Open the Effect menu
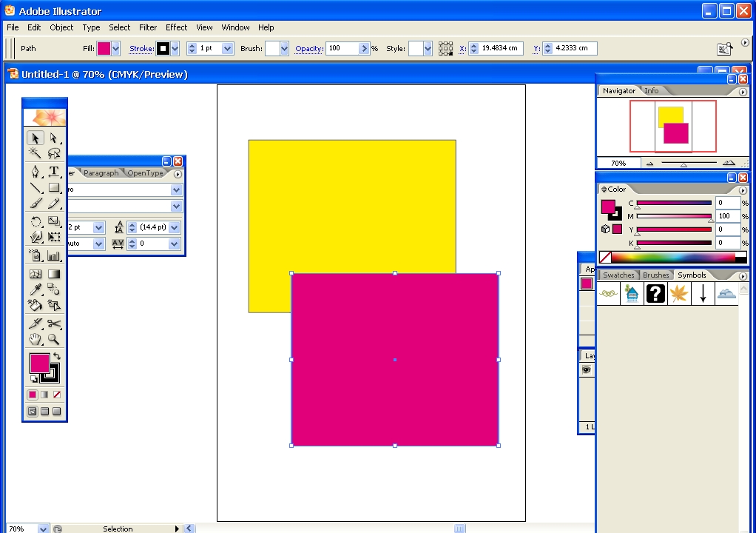 coord(176,27)
